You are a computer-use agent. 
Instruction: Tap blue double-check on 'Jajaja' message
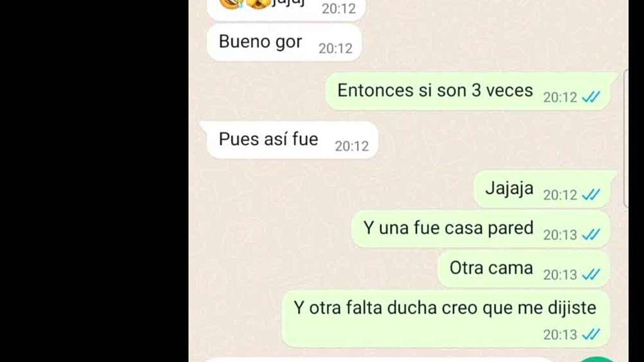591,195
